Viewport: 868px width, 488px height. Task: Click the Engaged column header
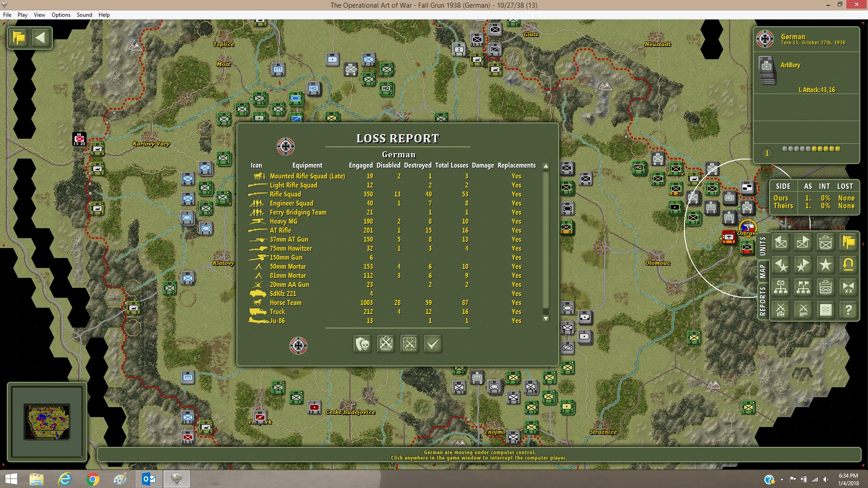tap(361, 165)
